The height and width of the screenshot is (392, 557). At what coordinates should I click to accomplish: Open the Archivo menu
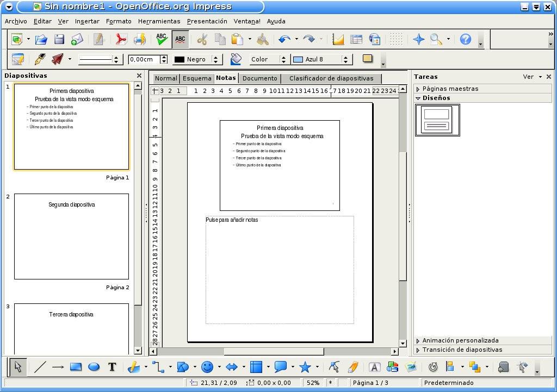(x=16, y=21)
